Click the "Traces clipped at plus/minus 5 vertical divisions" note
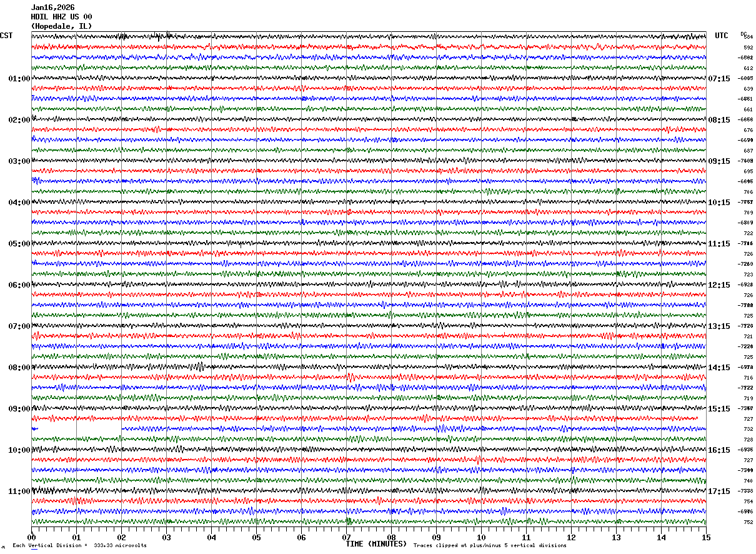Viewport: 756px width, 554px height. click(x=490, y=545)
